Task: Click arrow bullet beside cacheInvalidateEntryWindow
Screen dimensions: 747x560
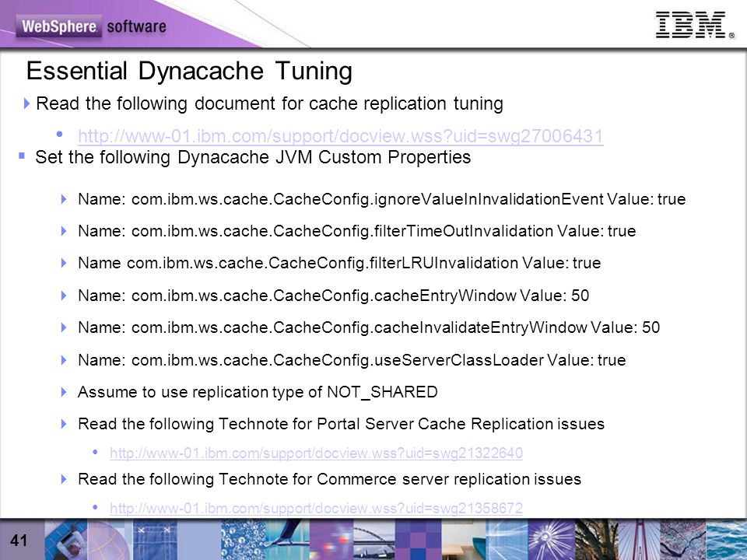Action: 64,327
